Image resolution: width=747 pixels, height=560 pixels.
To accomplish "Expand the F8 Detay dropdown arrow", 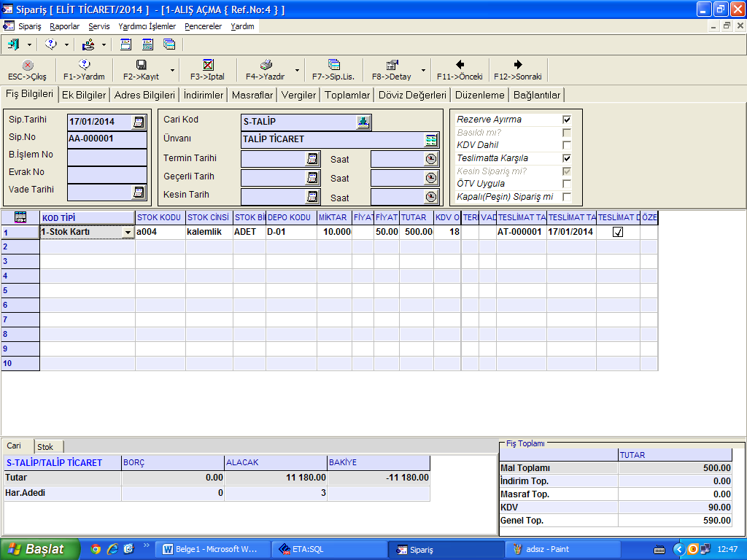I will tap(423, 70).
